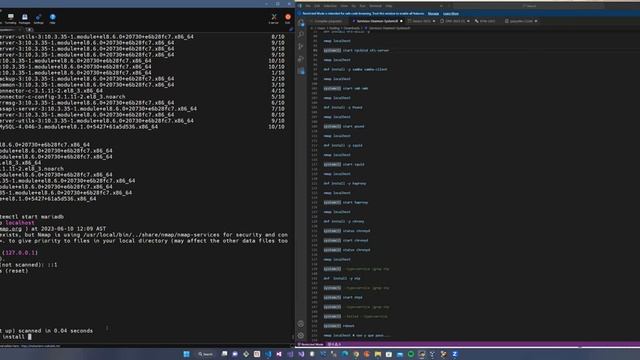Image resolution: width=640 pixels, height=360 pixels.
Task: Click '(127.0.0.1)' text in terminal
Action: (20, 253)
